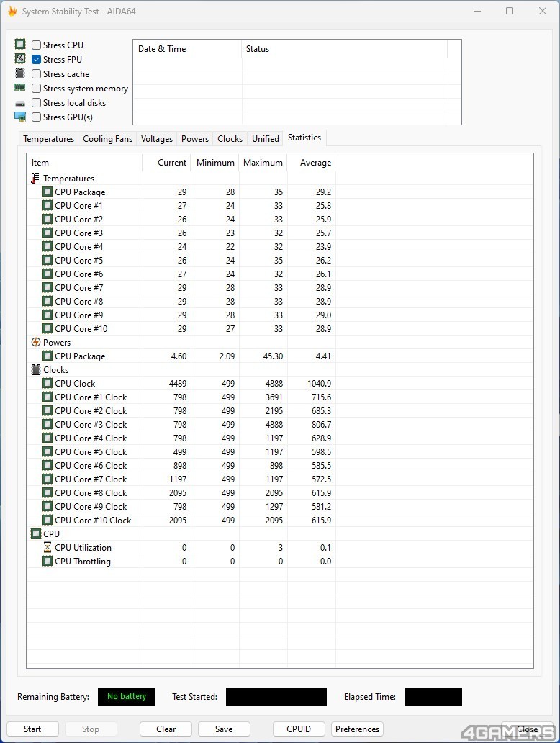560x743 pixels.
Task: Click the icon next to CPU Core #6 Clock
Action: point(48,465)
